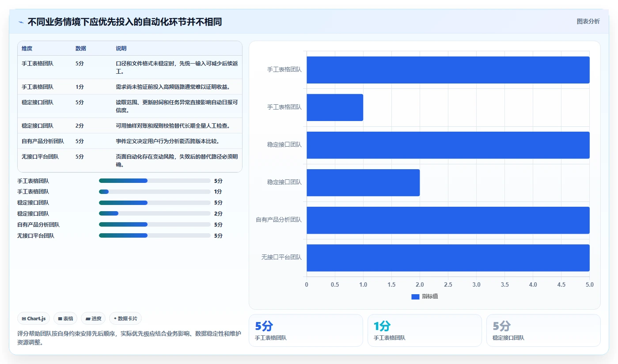This screenshot has width=618, height=364.
Task: Click the 稳定接口团队 progress bar showing 2分
Action: [155, 214]
